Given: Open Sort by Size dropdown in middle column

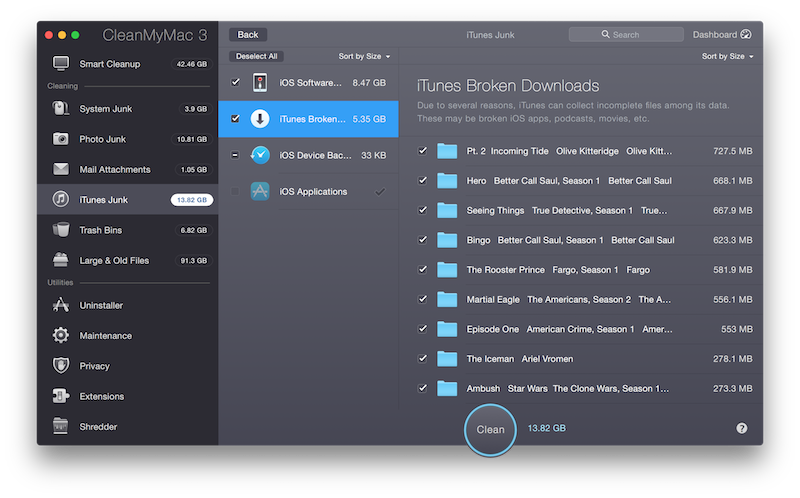Looking at the screenshot, I should [364, 57].
